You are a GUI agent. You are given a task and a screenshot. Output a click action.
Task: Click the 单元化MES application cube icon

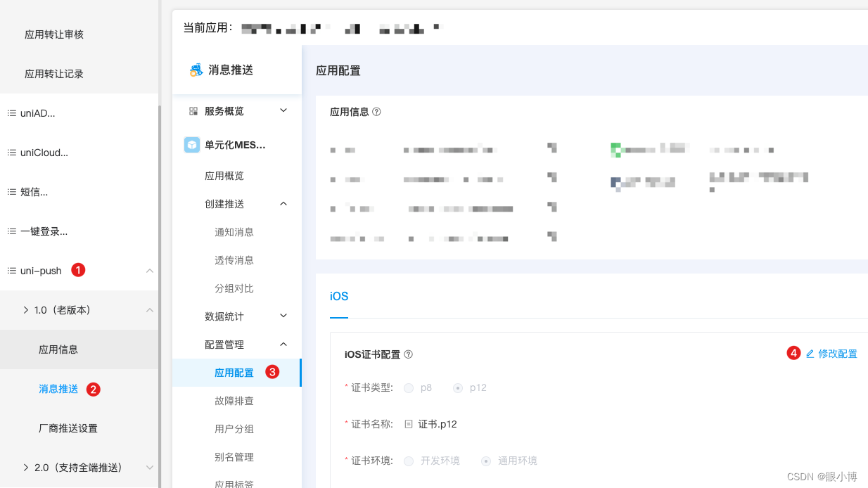pyautogui.click(x=192, y=145)
